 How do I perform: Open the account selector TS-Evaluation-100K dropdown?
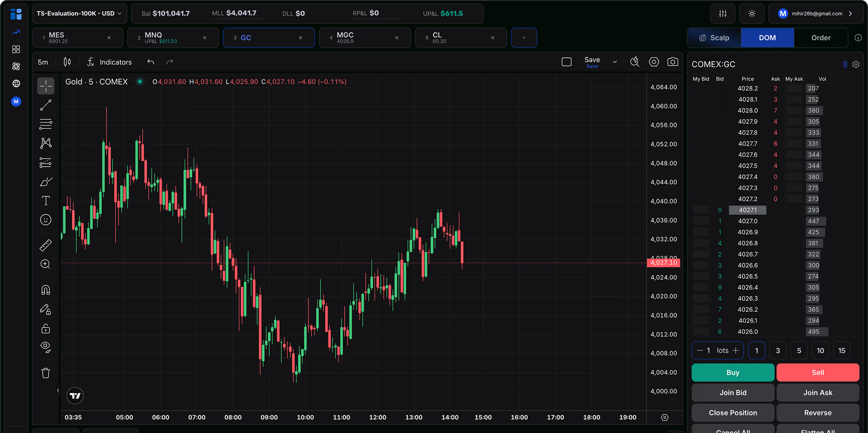tap(79, 13)
